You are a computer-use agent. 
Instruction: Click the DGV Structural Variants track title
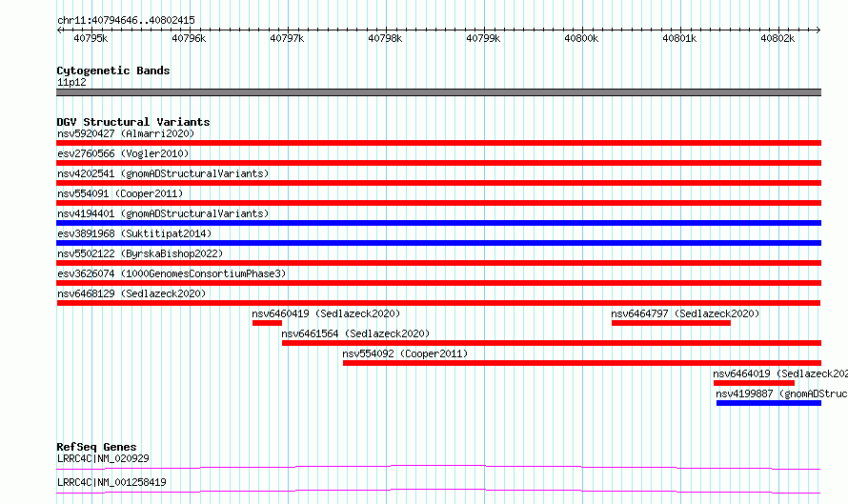(133, 122)
